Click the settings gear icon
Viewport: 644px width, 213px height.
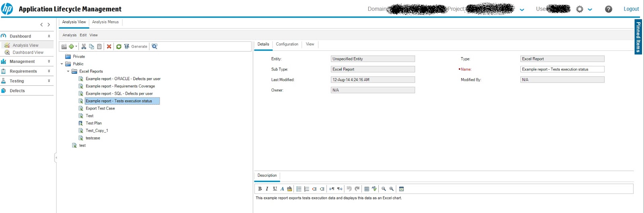(x=580, y=9)
